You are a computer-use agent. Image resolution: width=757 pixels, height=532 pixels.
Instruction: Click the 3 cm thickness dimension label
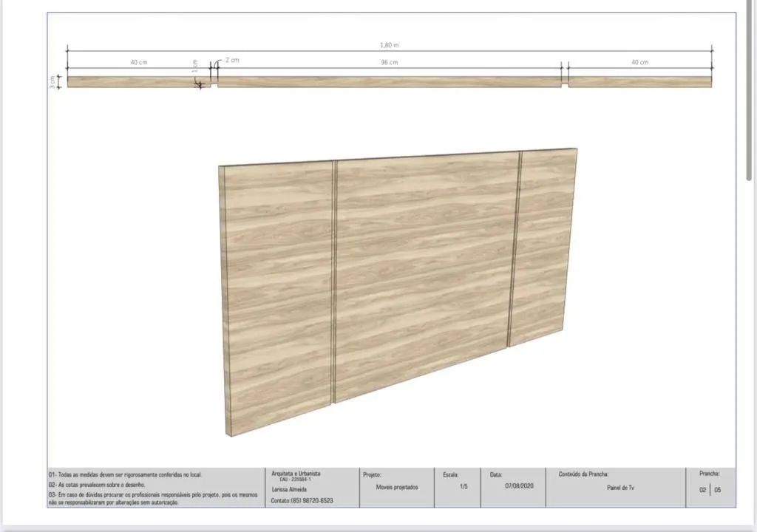[52, 82]
